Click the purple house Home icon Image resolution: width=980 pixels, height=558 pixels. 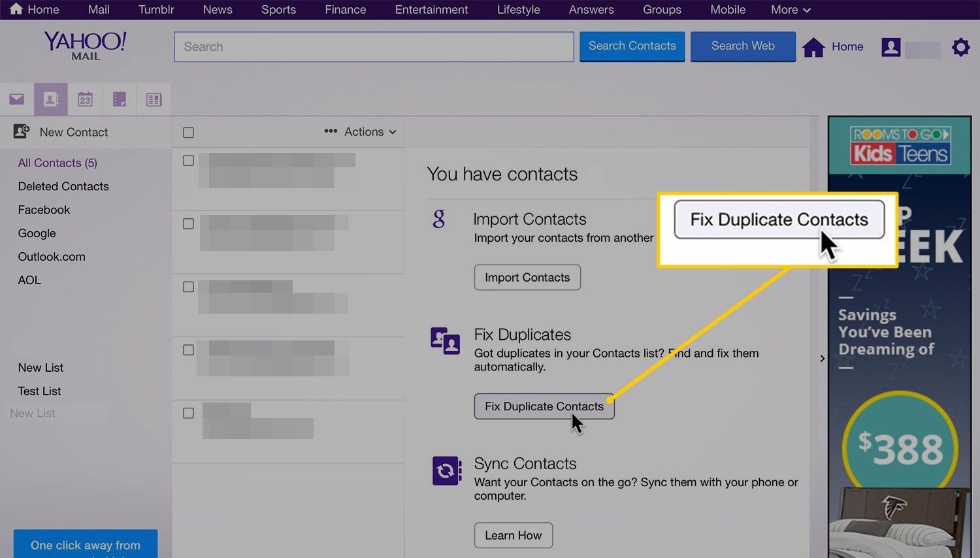pos(813,47)
